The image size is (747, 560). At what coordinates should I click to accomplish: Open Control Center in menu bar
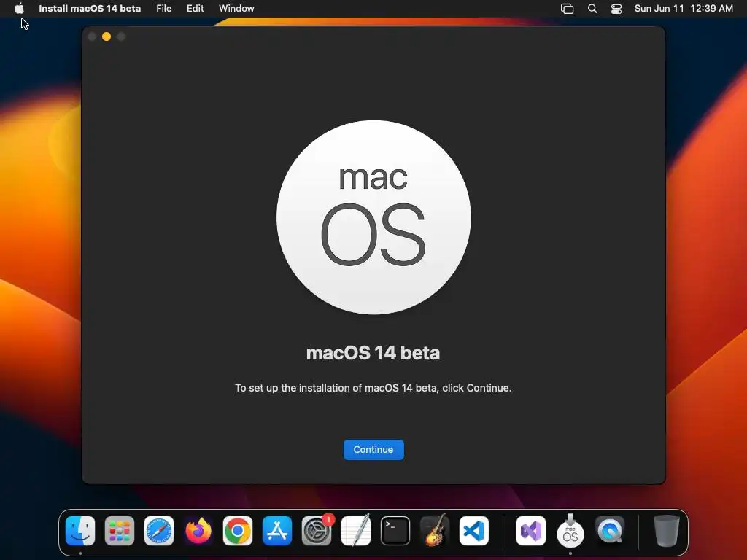[616, 9]
